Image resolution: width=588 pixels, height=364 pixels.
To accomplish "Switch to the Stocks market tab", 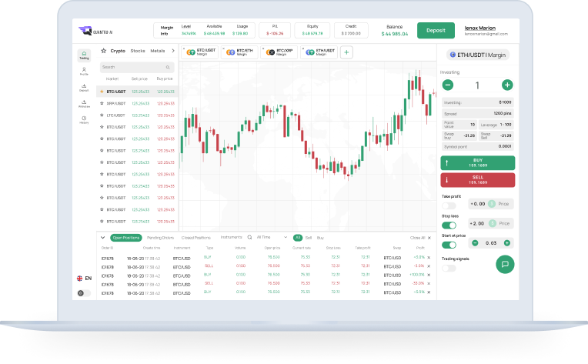I will [x=138, y=51].
